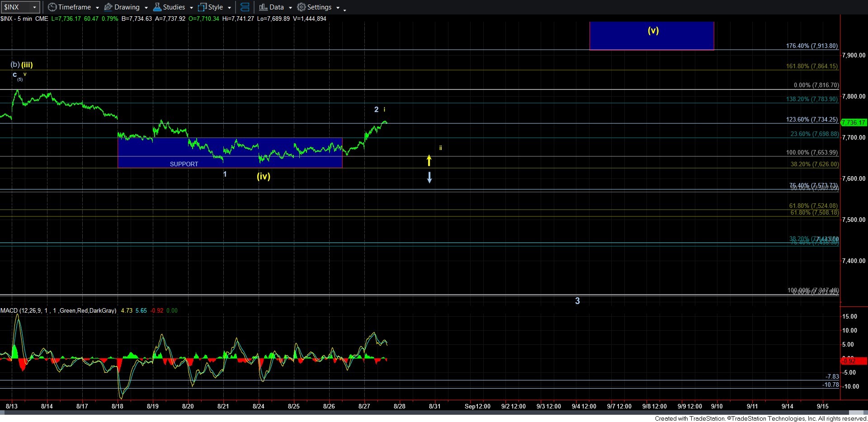868x422 pixels.
Task: Click the 8/27 date axis label
Action: pyautogui.click(x=364, y=406)
